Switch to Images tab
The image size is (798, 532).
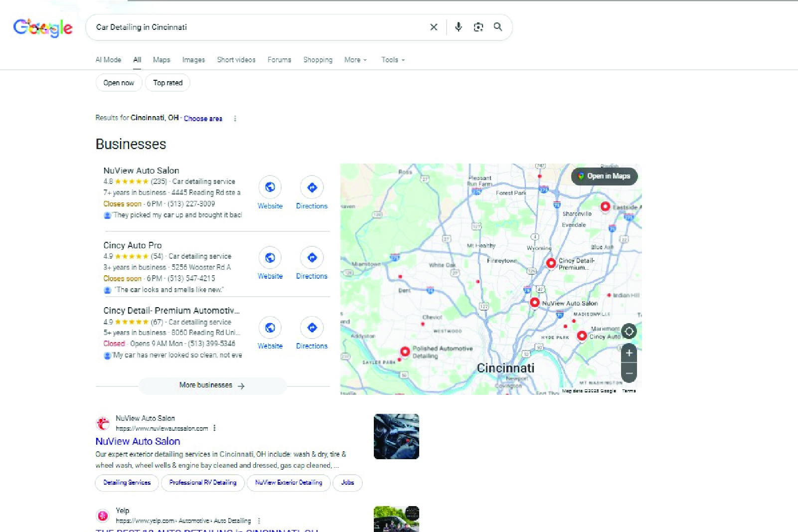pyautogui.click(x=193, y=60)
